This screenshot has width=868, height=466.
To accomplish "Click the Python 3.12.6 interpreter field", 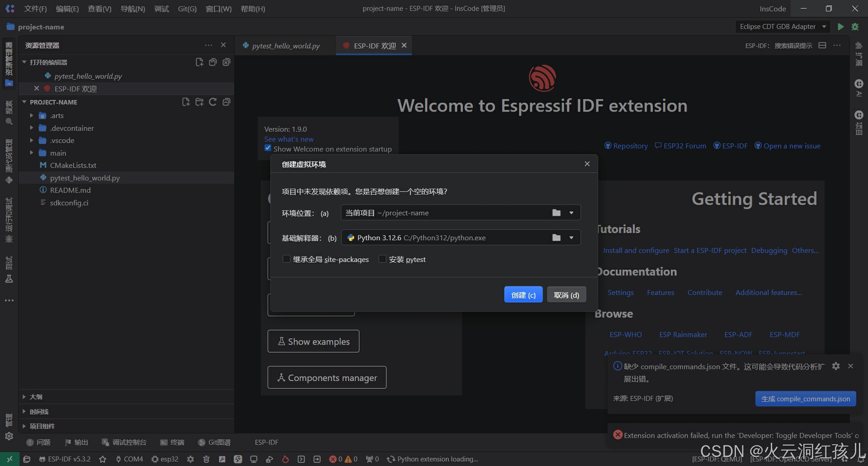I will [x=461, y=238].
